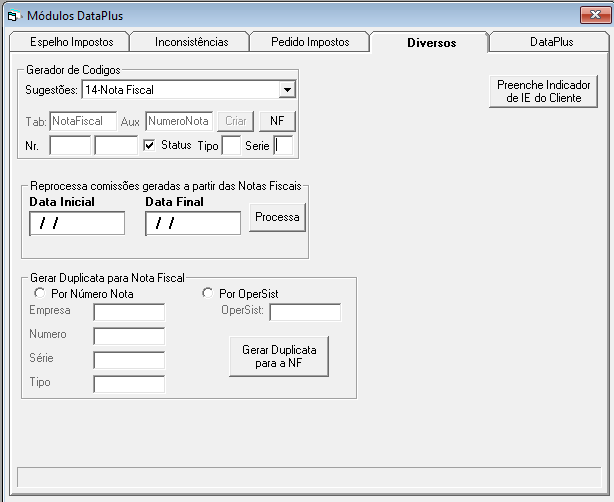
Task: Click the Tipo field in Gerador de Codigos
Action: pos(231,145)
